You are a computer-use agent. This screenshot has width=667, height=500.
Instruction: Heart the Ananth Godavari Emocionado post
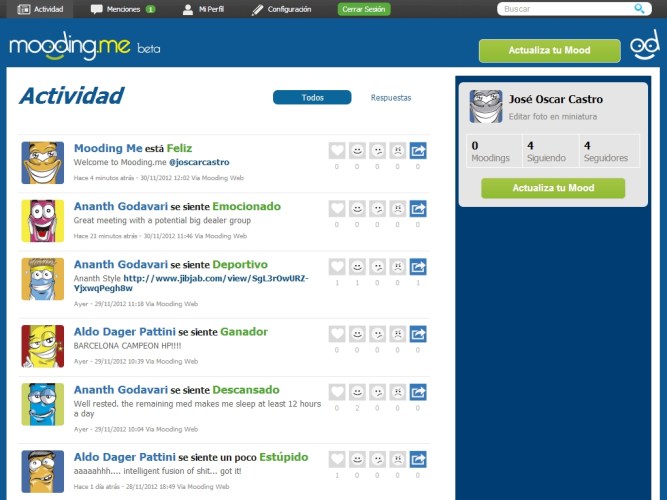click(337, 209)
